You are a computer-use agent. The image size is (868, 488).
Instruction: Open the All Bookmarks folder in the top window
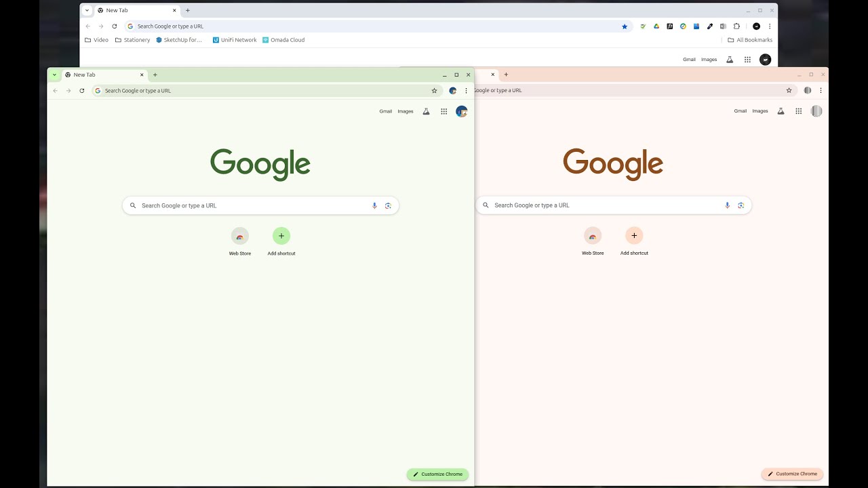click(750, 40)
